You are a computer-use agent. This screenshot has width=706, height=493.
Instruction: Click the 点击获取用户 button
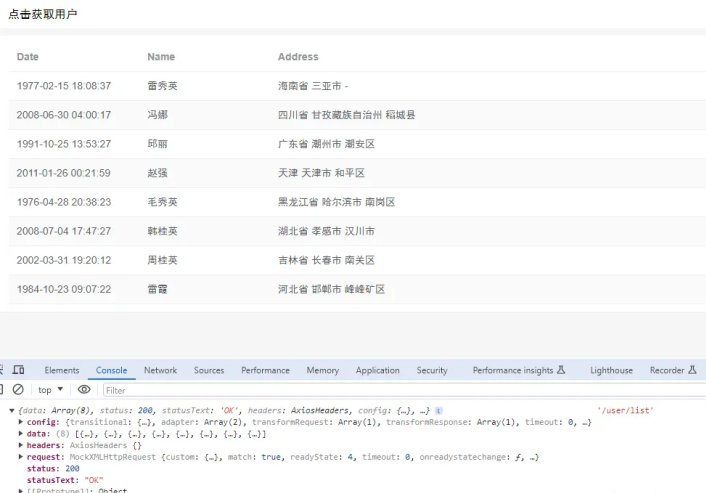click(43, 14)
